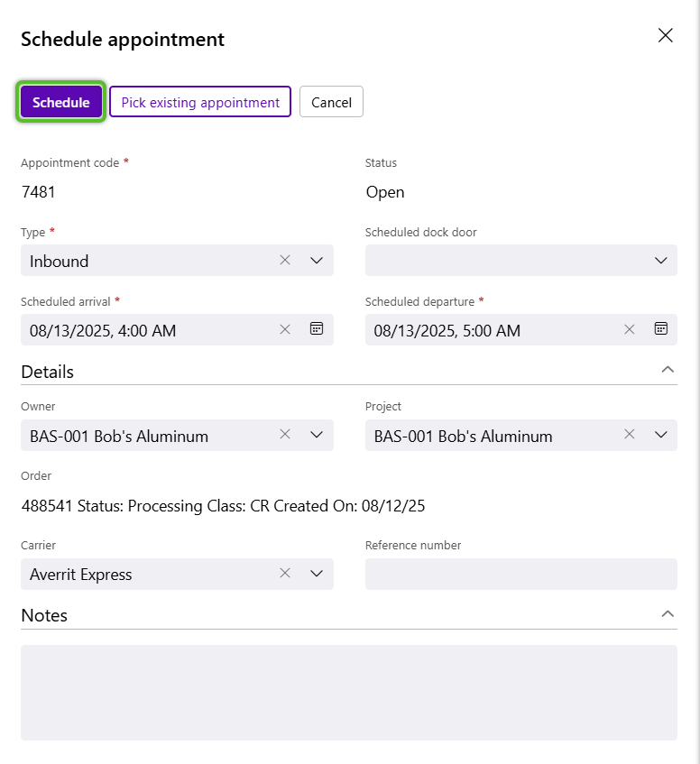Open the Carrier dropdown list
This screenshot has width=700, height=764.
[x=317, y=574]
